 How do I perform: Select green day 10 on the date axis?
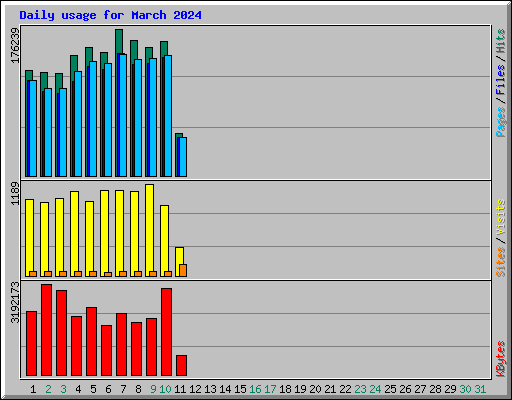pos(165,389)
